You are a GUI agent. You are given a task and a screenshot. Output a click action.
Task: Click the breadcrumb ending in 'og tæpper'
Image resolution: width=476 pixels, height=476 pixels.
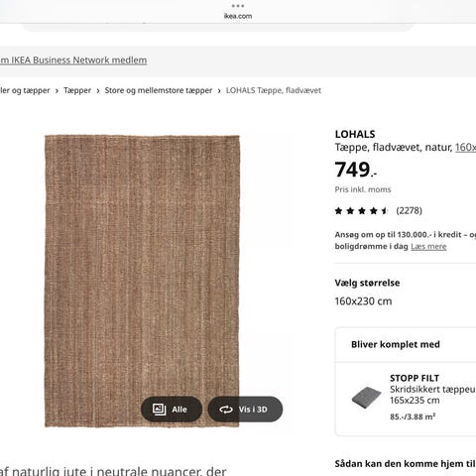pos(25,90)
